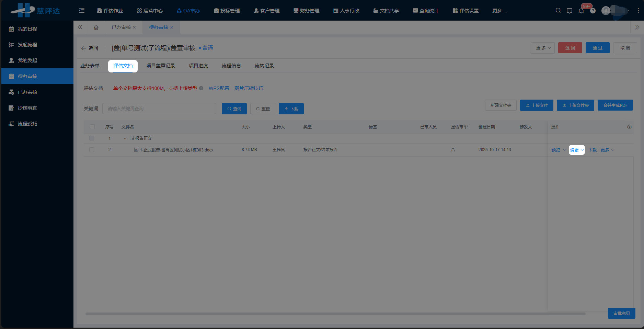Open the notifications bell showing 99+

click(x=581, y=11)
